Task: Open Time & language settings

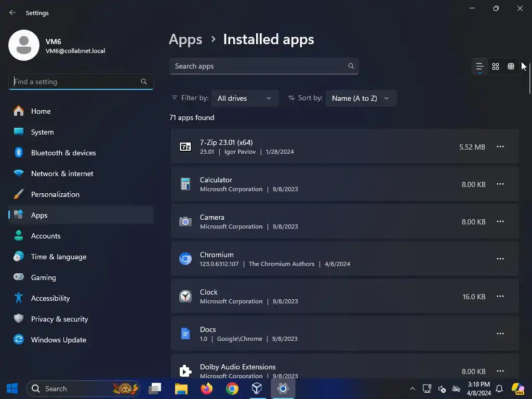Action: [81, 257]
